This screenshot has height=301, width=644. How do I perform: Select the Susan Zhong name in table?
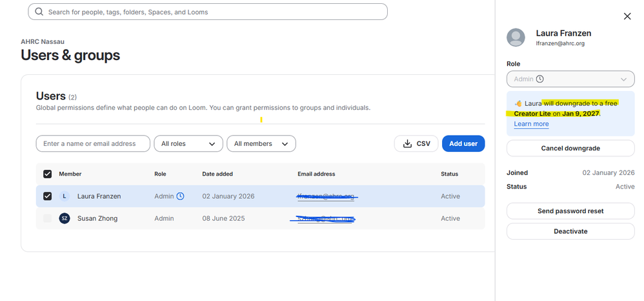click(97, 218)
